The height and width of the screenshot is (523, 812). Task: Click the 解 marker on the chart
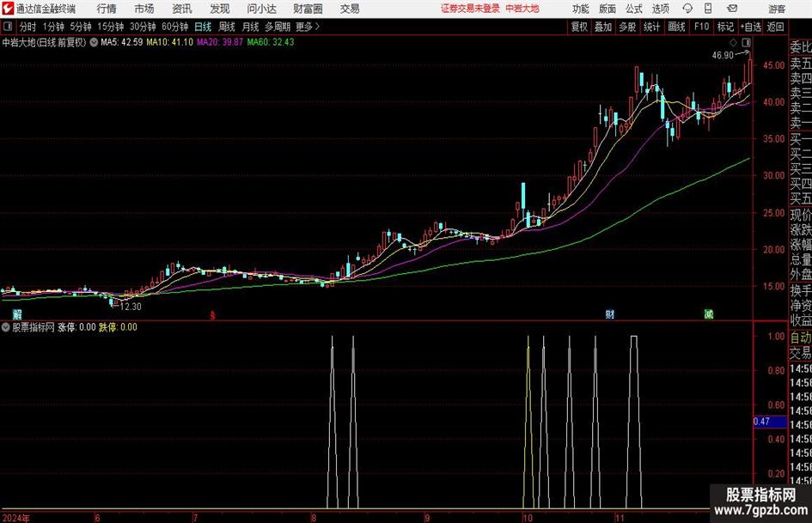click(17, 314)
